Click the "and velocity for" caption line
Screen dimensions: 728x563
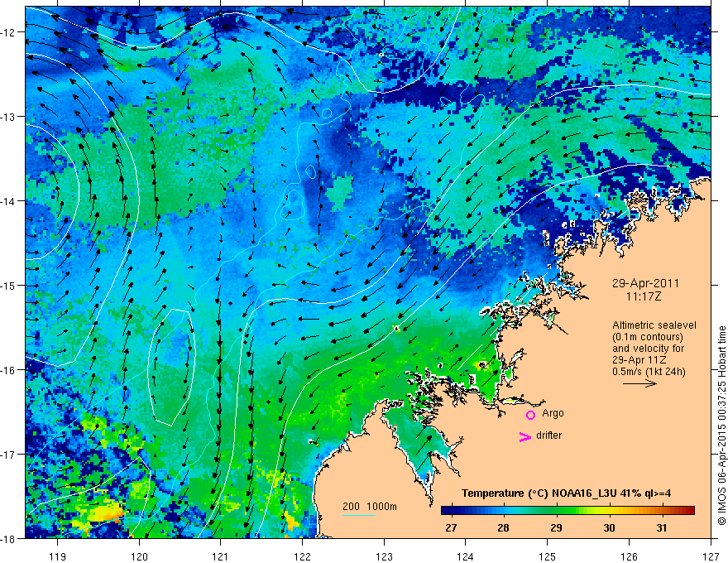tap(648, 349)
